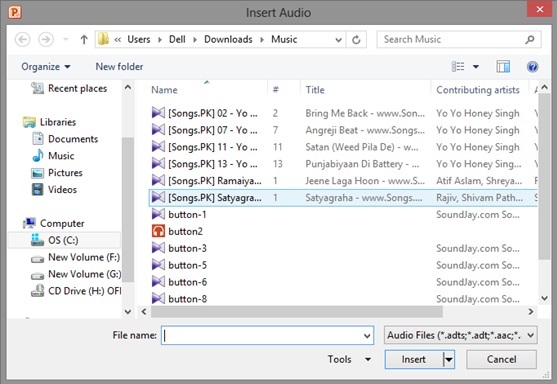Click the button2 headphone file icon

158,231
